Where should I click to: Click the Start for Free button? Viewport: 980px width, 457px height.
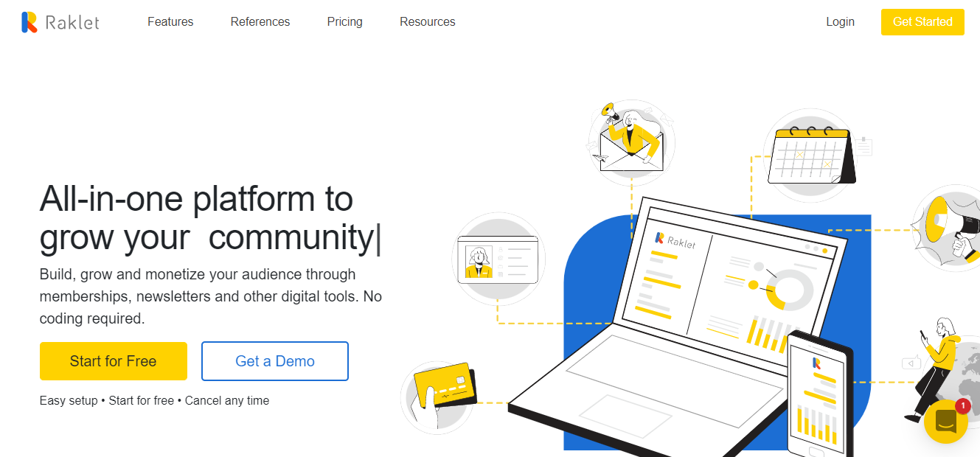tap(114, 361)
